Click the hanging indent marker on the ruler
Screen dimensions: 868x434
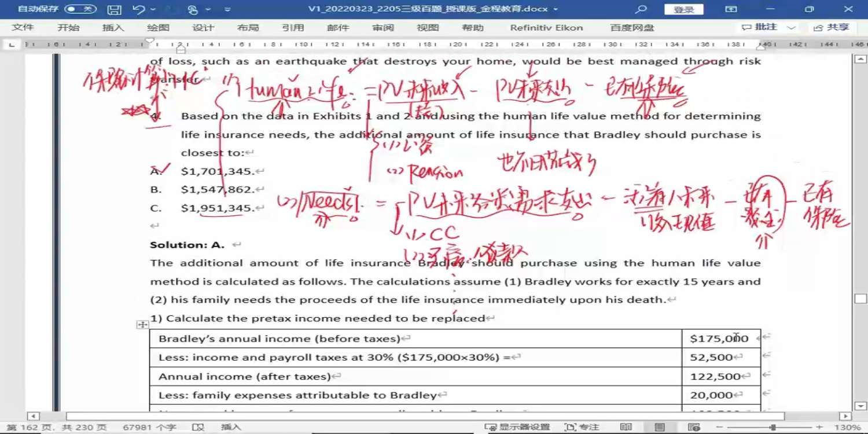(181, 47)
